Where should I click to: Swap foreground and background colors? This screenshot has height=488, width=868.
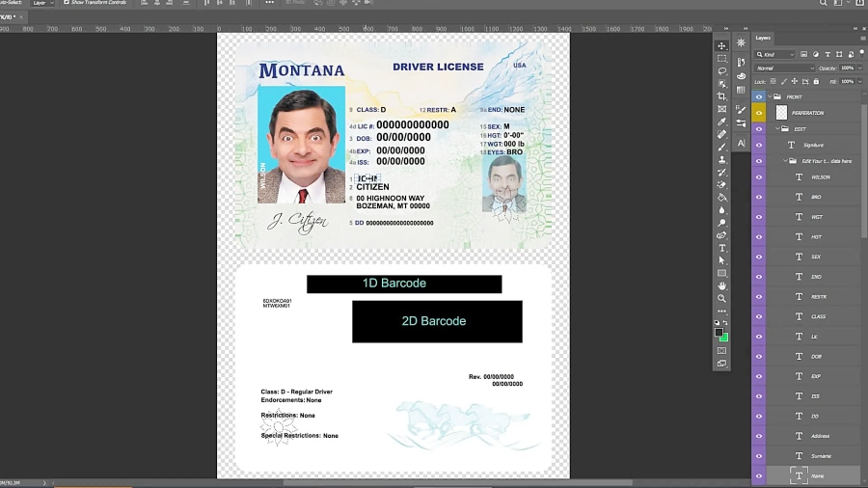coord(725,322)
